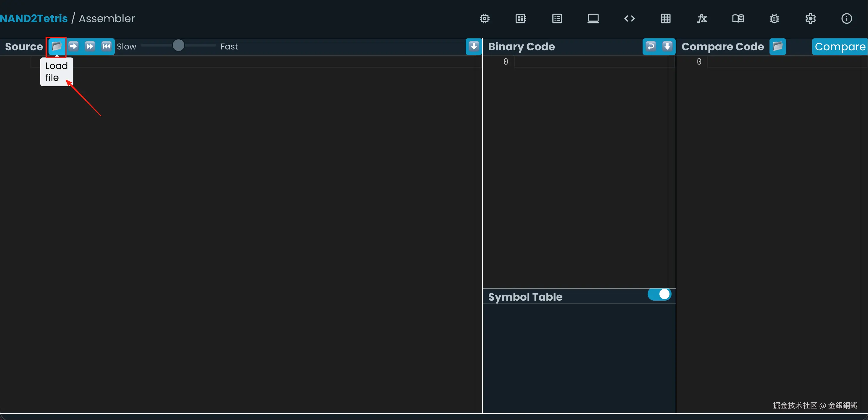Open the chip hardware simulator icon
The image size is (868, 420).
click(x=485, y=19)
